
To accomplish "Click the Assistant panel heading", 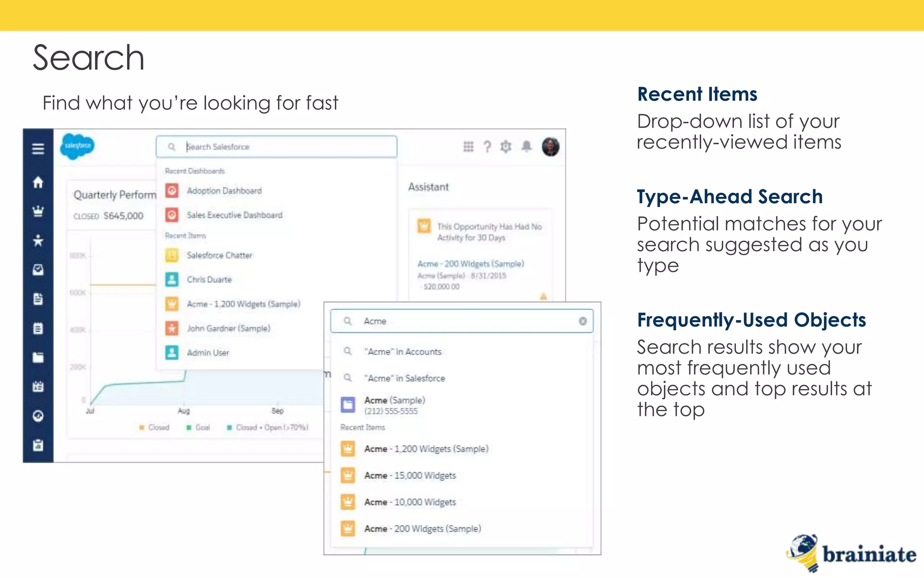I will pyautogui.click(x=429, y=187).
